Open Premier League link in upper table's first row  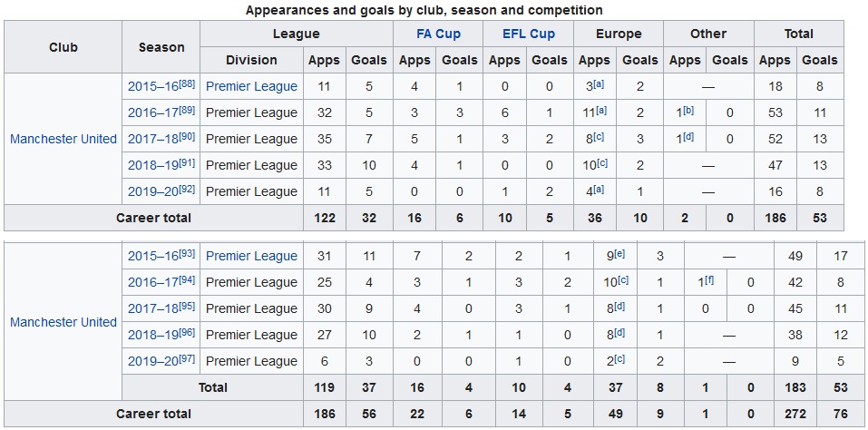coord(251,86)
